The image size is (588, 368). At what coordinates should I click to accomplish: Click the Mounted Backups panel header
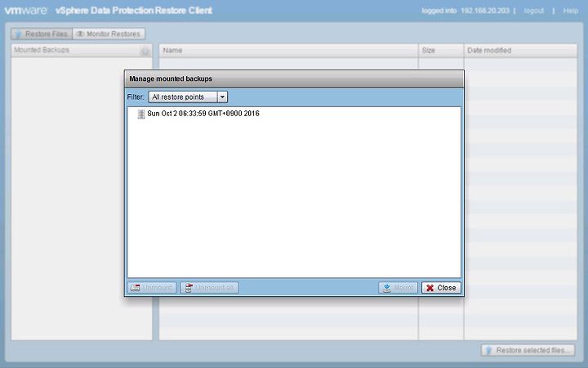click(82, 51)
